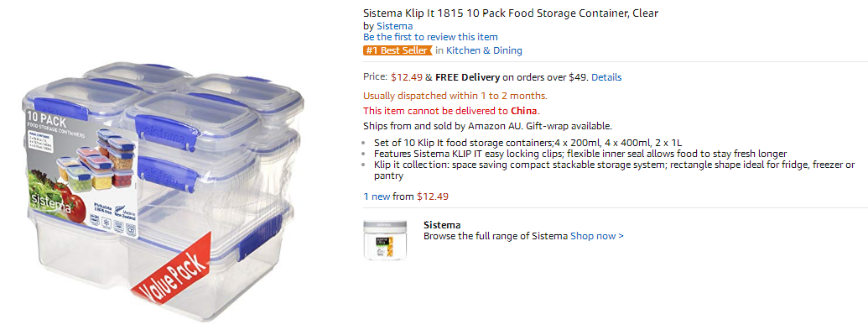Image resolution: width=868 pixels, height=330 pixels.
Task: Click the $12.49 price after '1 new from'
Action: pos(433,196)
